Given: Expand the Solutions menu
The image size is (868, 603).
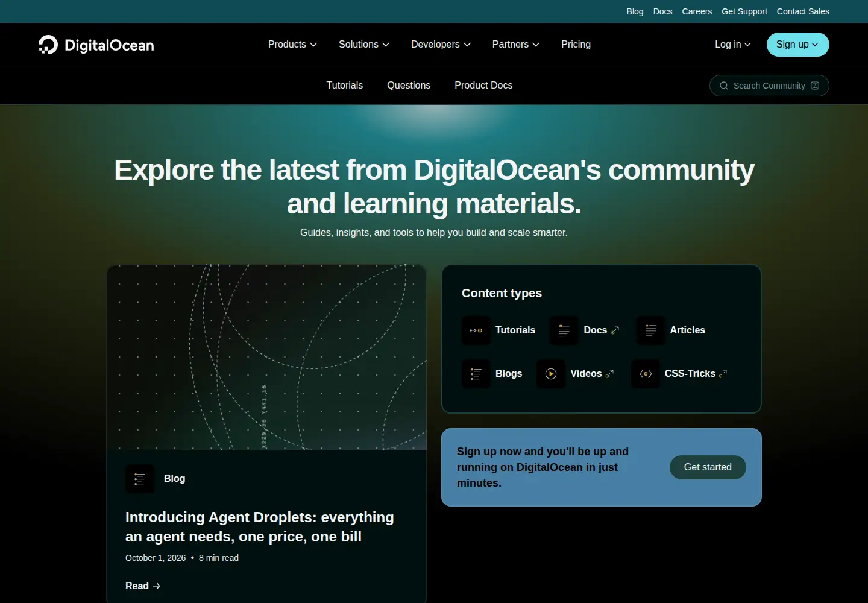Looking at the screenshot, I should pyautogui.click(x=364, y=45).
